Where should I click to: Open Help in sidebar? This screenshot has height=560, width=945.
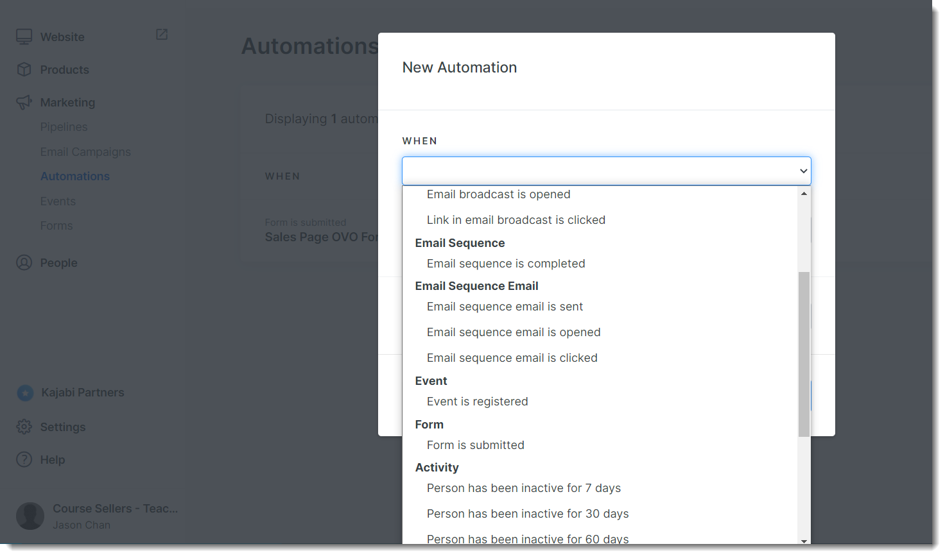[x=53, y=460]
